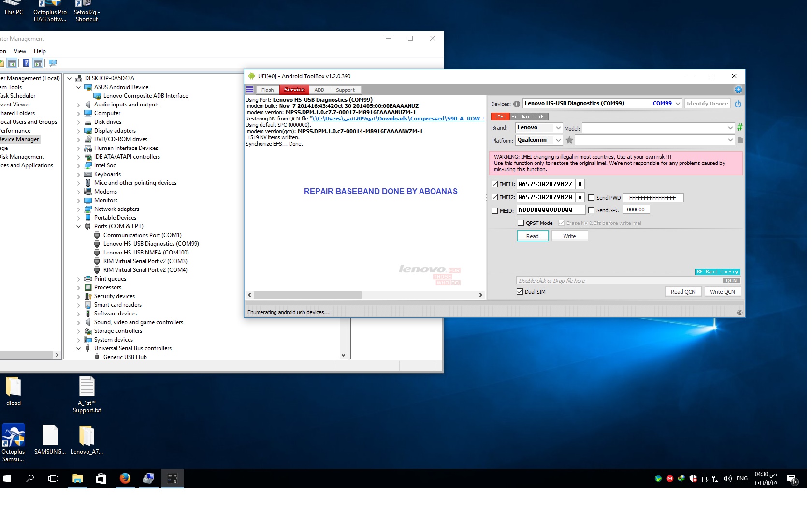Click the Identify Device button
812x508 pixels.
tap(707, 104)
